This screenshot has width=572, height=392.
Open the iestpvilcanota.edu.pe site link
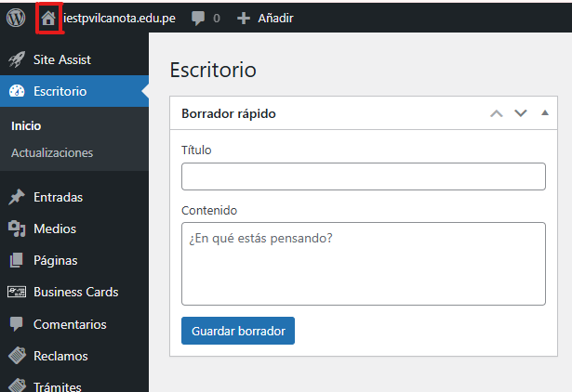click(120, 18)
